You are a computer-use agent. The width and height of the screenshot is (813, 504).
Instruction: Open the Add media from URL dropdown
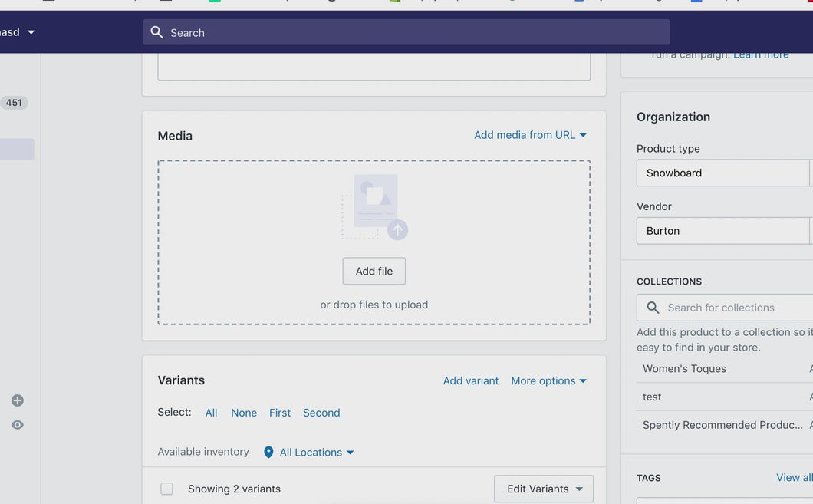pos(530,135)
